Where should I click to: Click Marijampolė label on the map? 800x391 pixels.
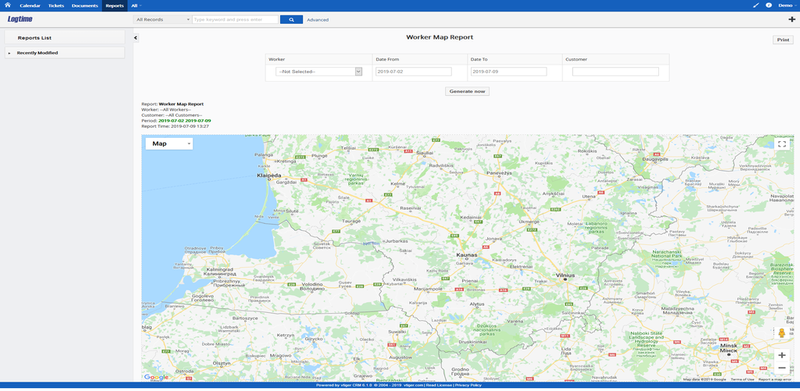(428, 289)
